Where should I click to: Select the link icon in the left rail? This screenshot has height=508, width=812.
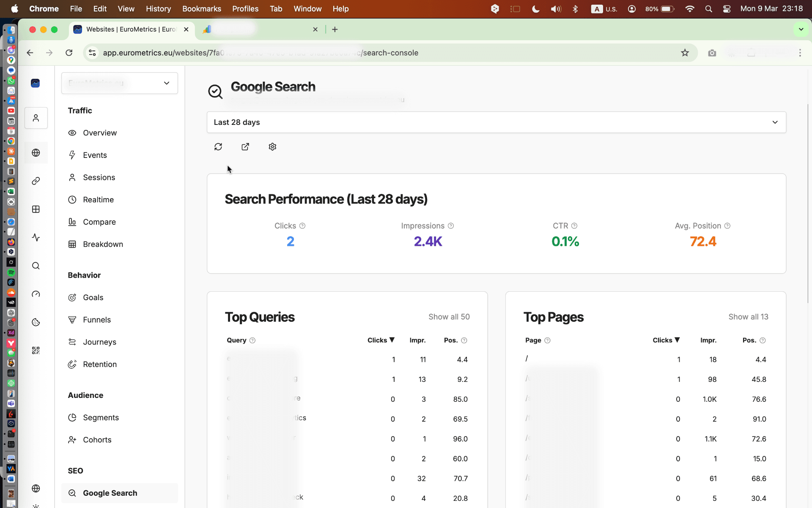click(x=36, y=181)
